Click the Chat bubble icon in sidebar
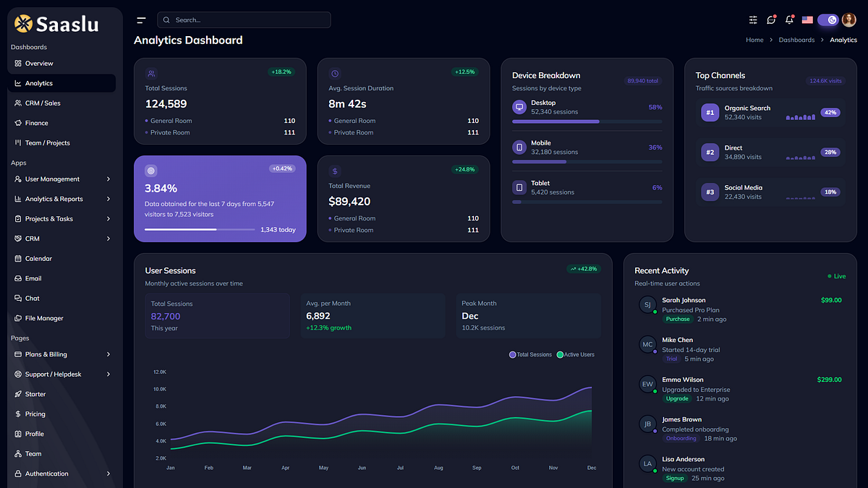 pos(18,299)
